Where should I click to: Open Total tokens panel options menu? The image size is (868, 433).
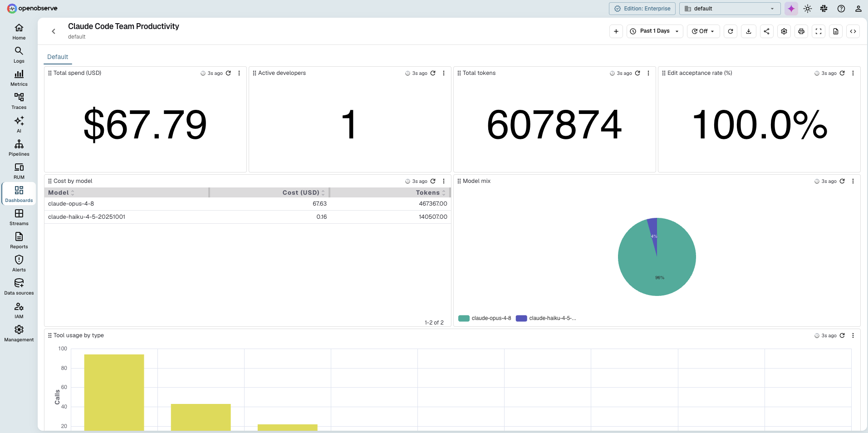(648, 73)
